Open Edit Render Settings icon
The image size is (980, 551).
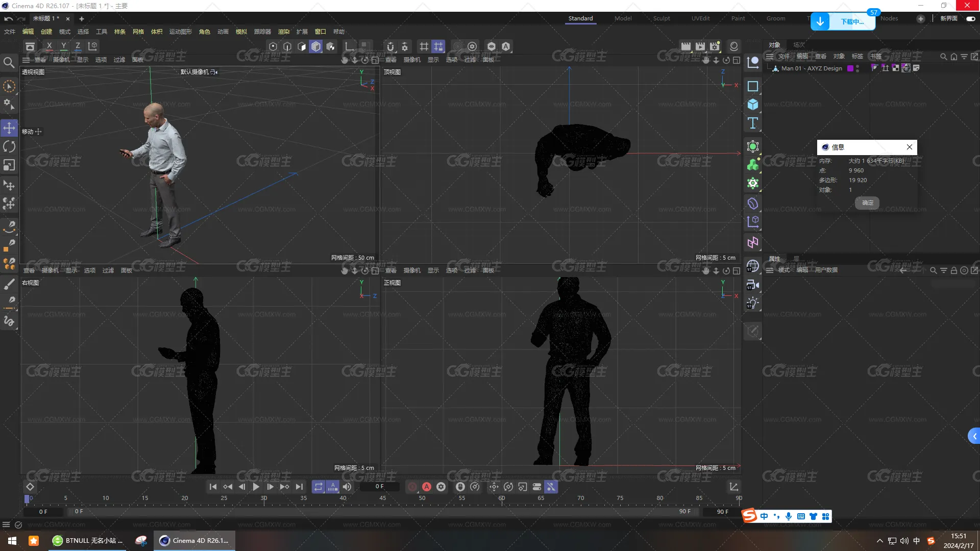pos(715,46)
